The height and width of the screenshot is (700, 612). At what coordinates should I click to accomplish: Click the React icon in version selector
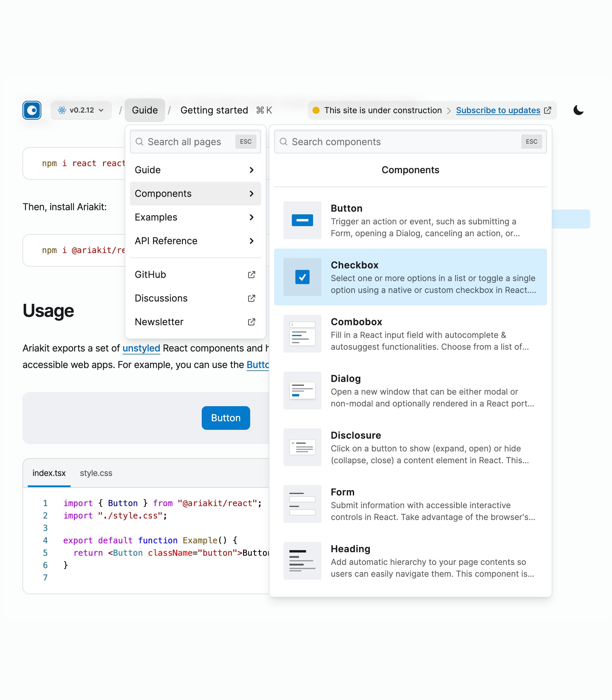pyautogui.click(x=62, y=110)
